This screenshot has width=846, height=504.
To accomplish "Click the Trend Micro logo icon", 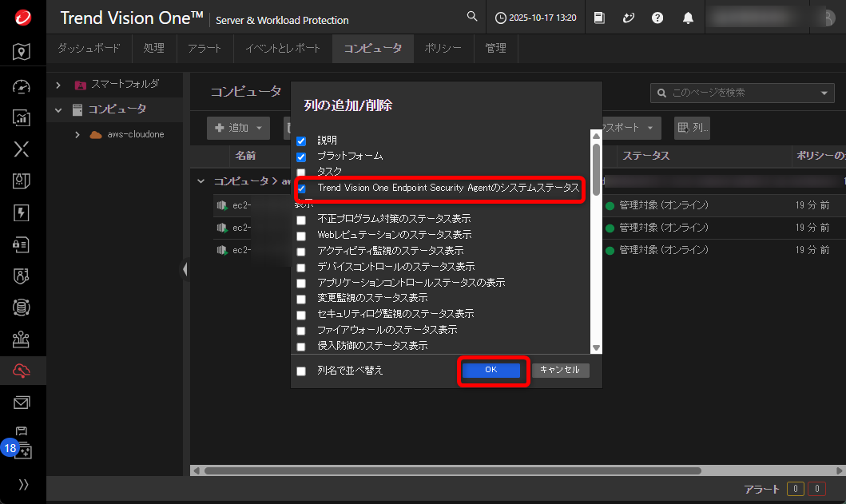I will coord(22,17).
